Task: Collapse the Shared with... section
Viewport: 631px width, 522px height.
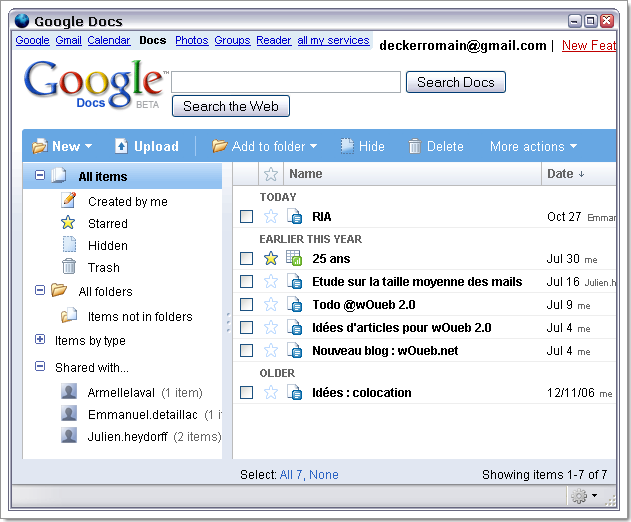Action: (x=40, y=366)
